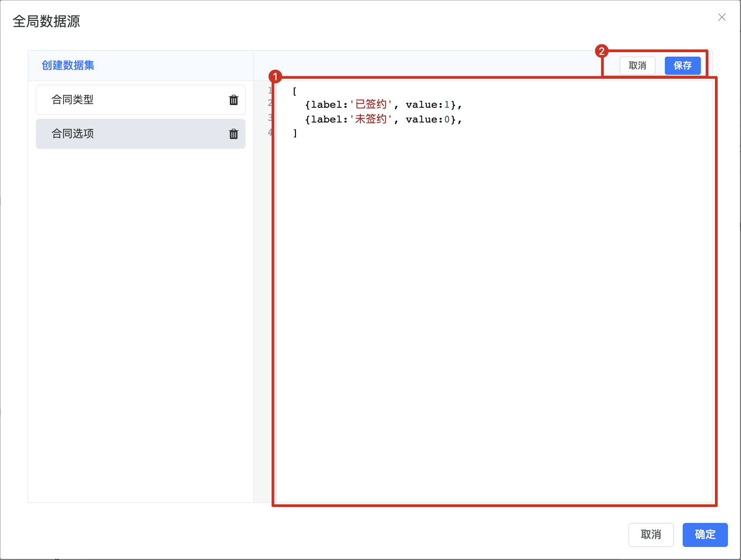Click the red badge numbered 2

(x=601, y=51)
